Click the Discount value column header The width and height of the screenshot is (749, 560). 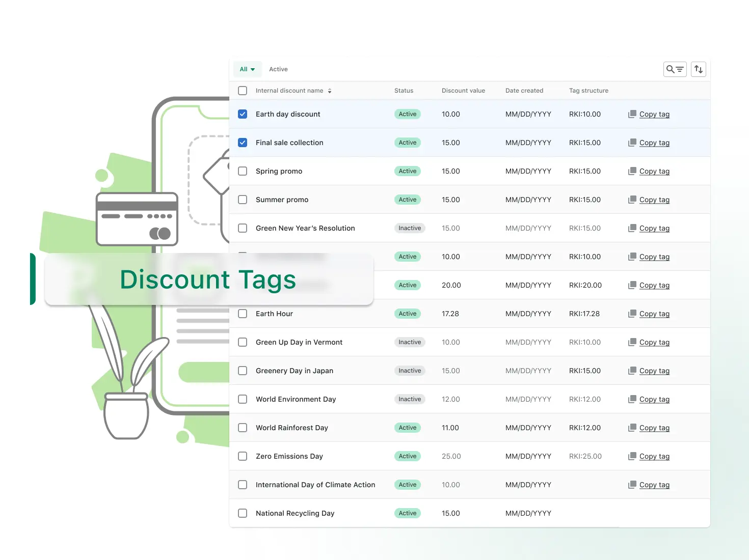click(463, 91)
